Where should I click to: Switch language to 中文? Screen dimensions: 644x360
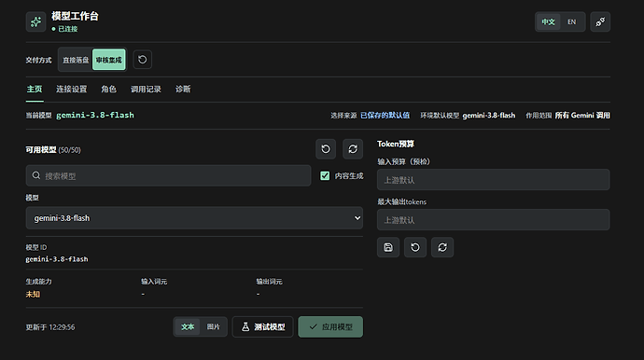click(x=548, y=21)
